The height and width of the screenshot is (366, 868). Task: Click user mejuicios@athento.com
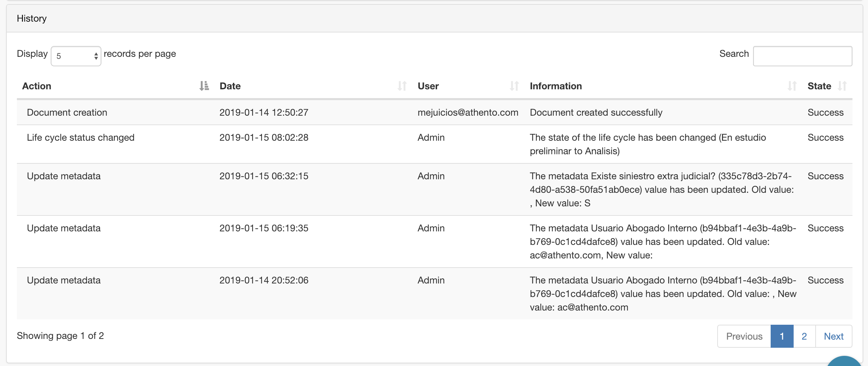click(x=468, y=112)
